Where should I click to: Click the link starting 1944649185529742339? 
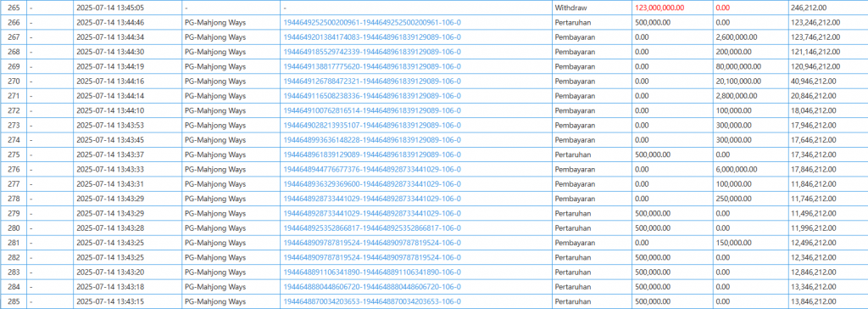tap(372, 52)
